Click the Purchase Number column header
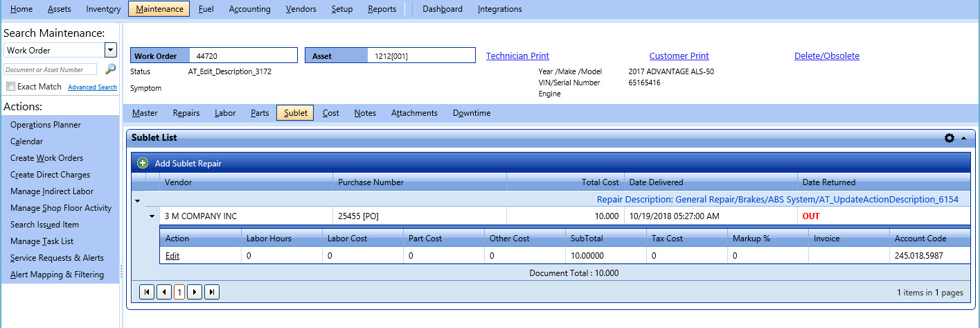 coord(420,182)
